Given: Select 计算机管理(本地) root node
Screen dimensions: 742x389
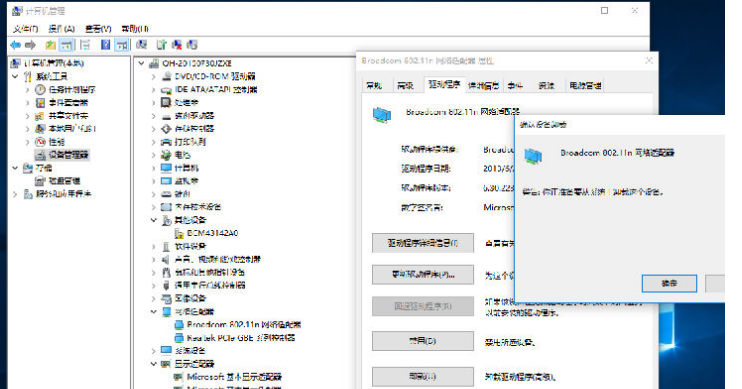Looking at the screenshot, I should tap(53, 63).
